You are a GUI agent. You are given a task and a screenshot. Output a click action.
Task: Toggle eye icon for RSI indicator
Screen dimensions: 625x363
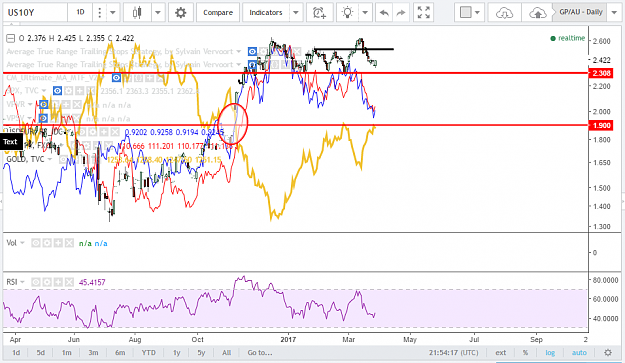[35, 282]
